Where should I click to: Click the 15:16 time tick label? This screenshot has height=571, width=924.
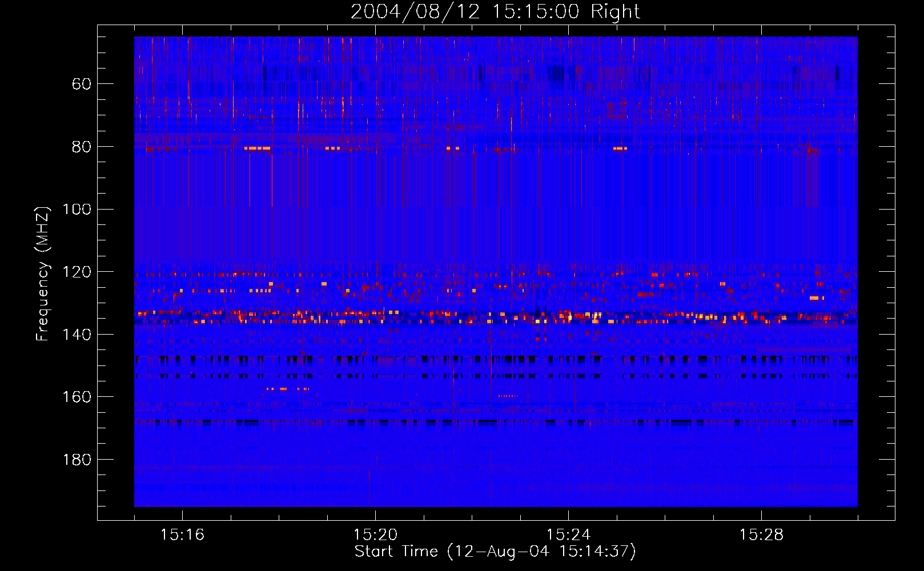[182, 534]
